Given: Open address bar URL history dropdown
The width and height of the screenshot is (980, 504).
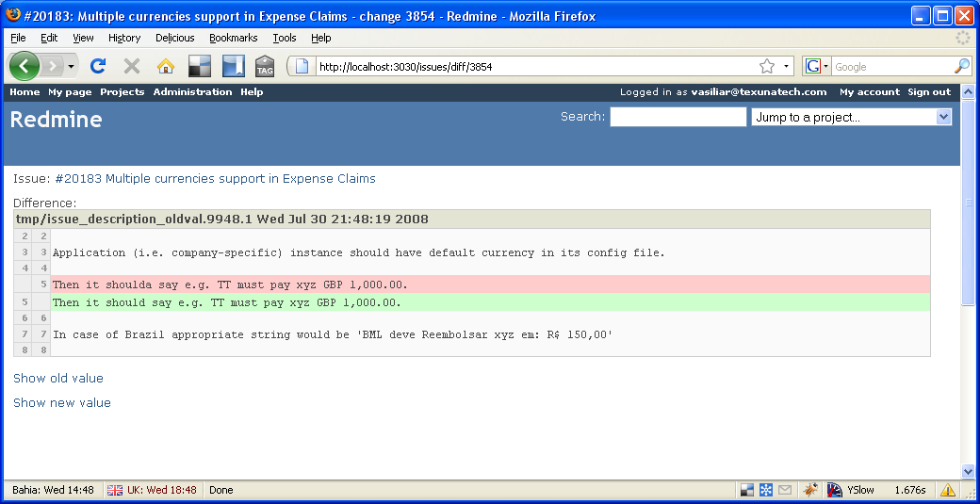Looking at the screenshot, I should (786, 66).
